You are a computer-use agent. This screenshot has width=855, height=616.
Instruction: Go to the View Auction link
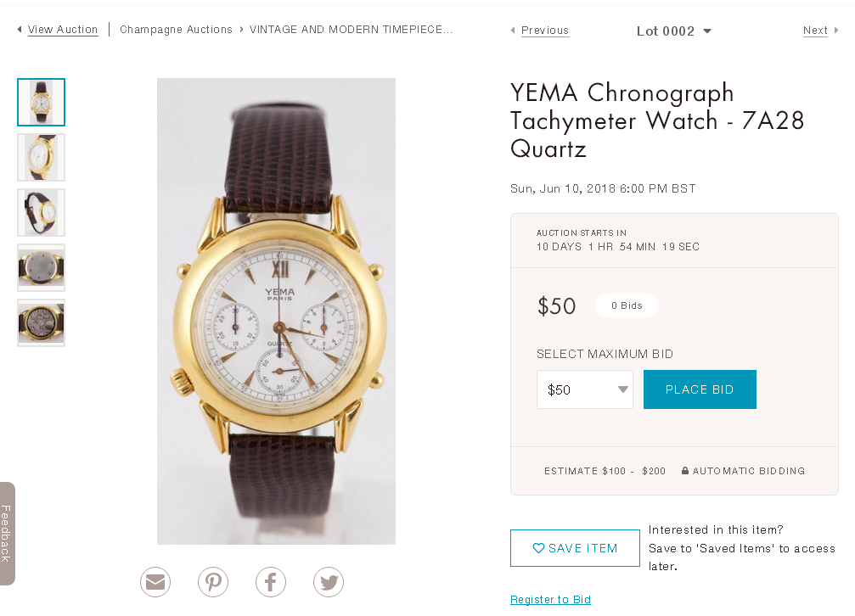pyautogui.click(x=63, y=30)
